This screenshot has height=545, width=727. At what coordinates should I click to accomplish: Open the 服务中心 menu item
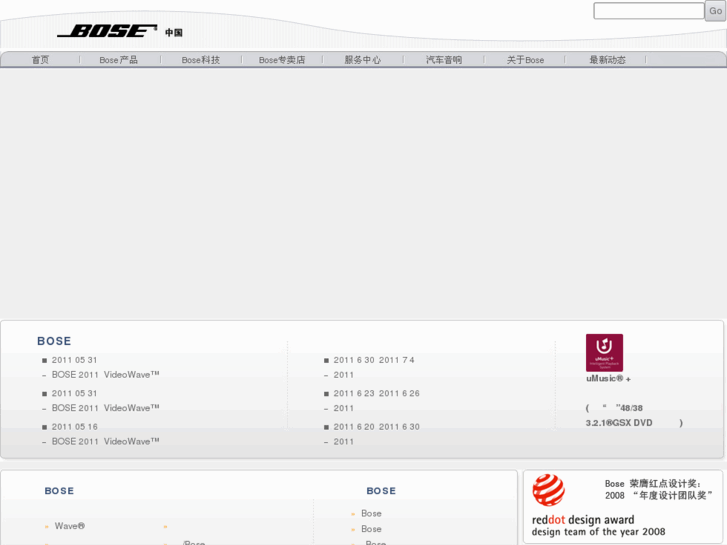[x=363, y=60]
